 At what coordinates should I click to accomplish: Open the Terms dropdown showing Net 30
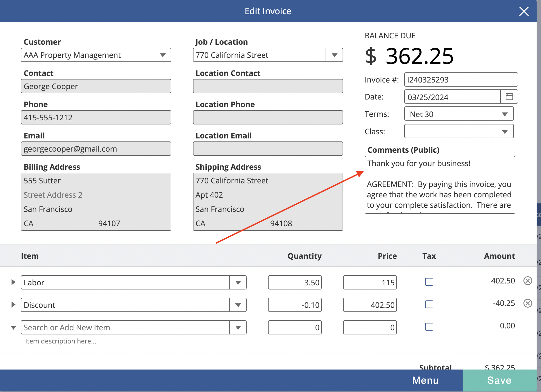click(x=505, y=114)
